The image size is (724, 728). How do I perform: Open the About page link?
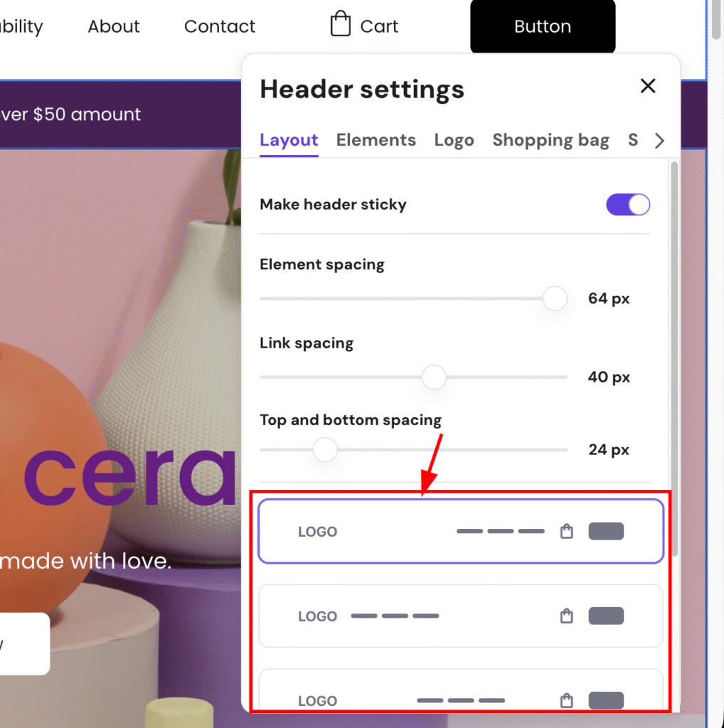[114, 27]
